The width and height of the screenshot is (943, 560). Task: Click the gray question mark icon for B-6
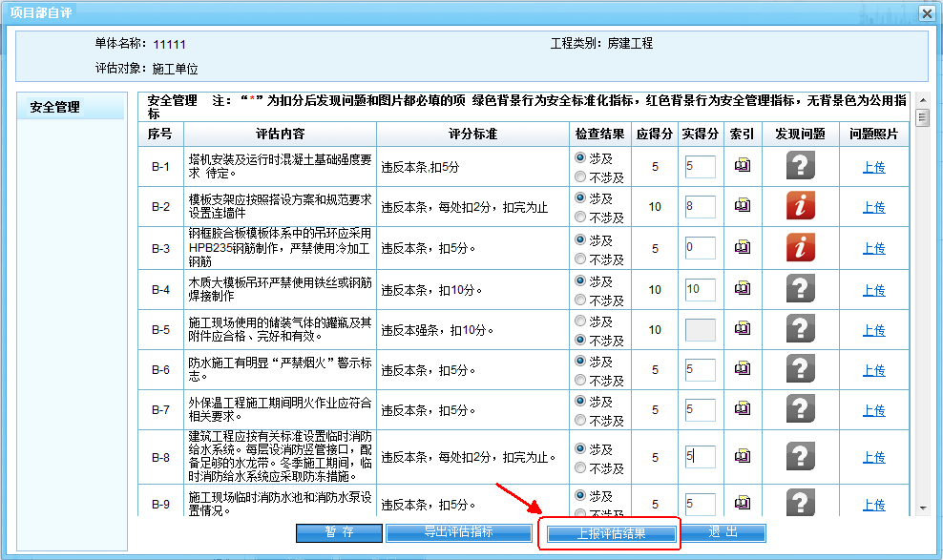pyautogui.click(x=800, y=369)
